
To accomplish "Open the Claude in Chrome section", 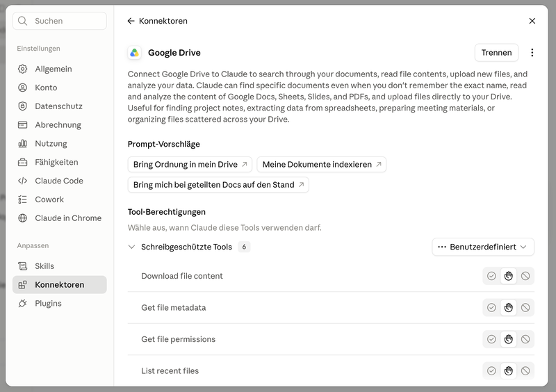I will (60, 218).
